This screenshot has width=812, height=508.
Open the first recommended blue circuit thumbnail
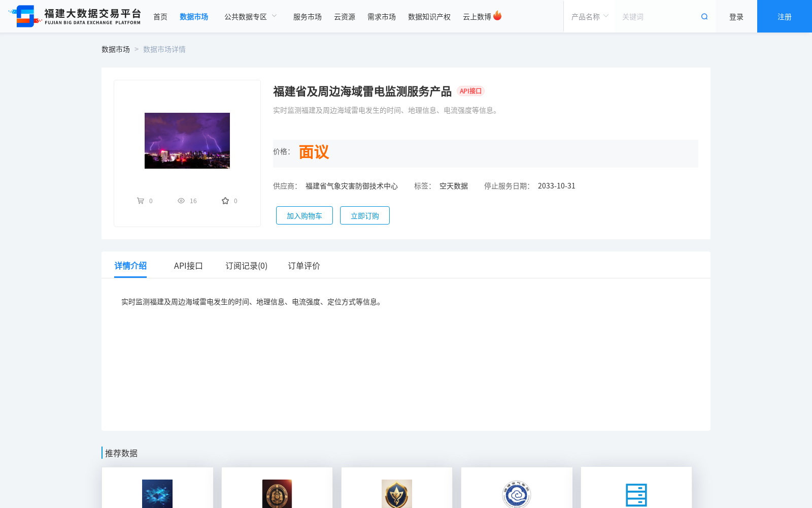point(157,494)
